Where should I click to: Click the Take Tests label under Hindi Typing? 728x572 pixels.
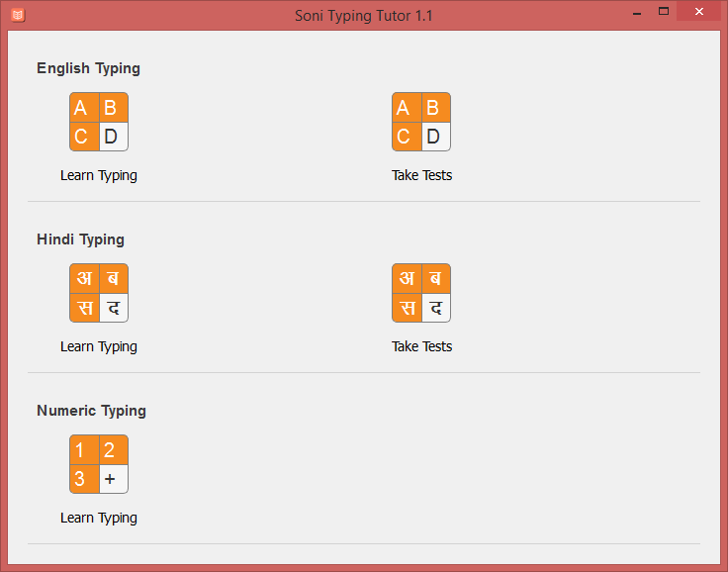click(x=421, y=346)
